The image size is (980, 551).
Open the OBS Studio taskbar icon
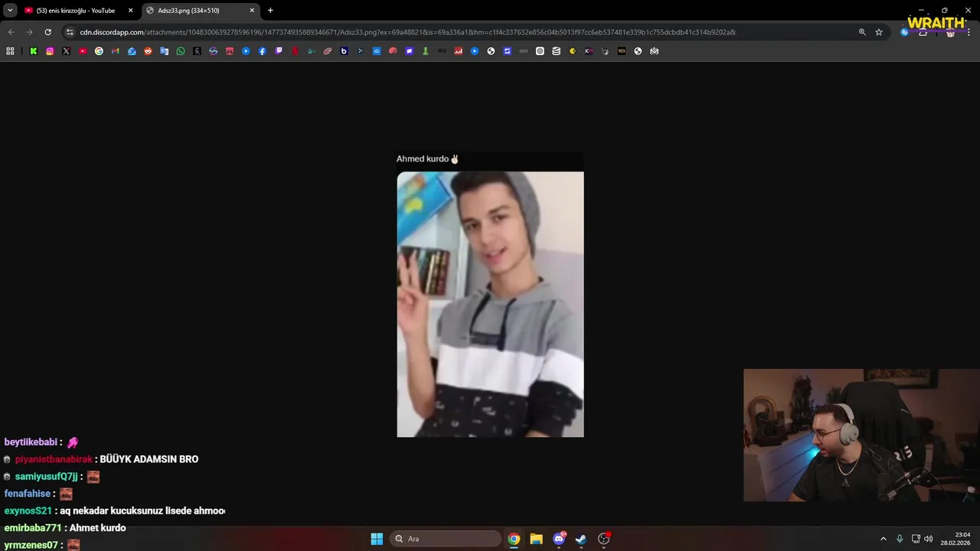click(603, 539)
